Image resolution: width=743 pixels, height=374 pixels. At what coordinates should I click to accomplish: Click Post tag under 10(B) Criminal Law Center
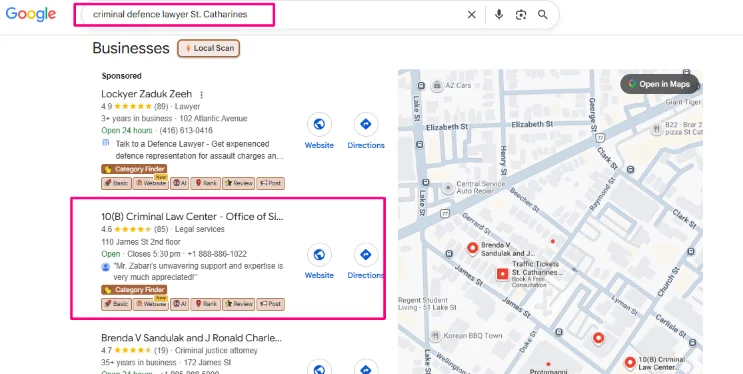point(270,304)
